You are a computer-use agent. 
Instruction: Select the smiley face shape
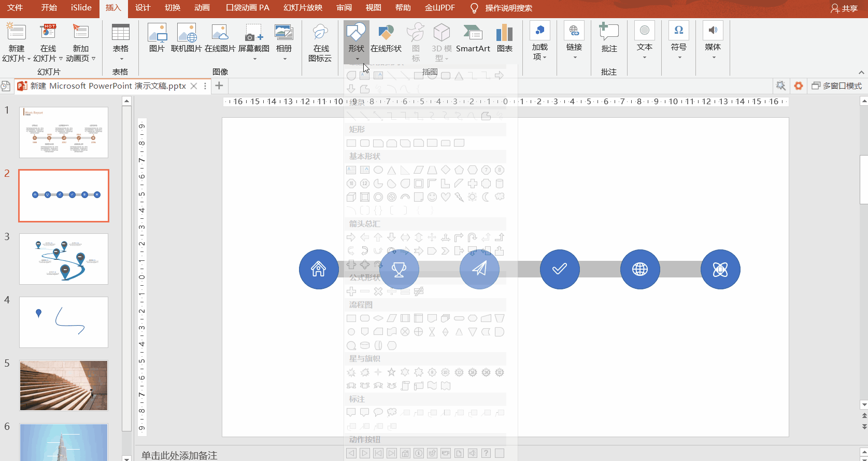(x=432, y=197)
